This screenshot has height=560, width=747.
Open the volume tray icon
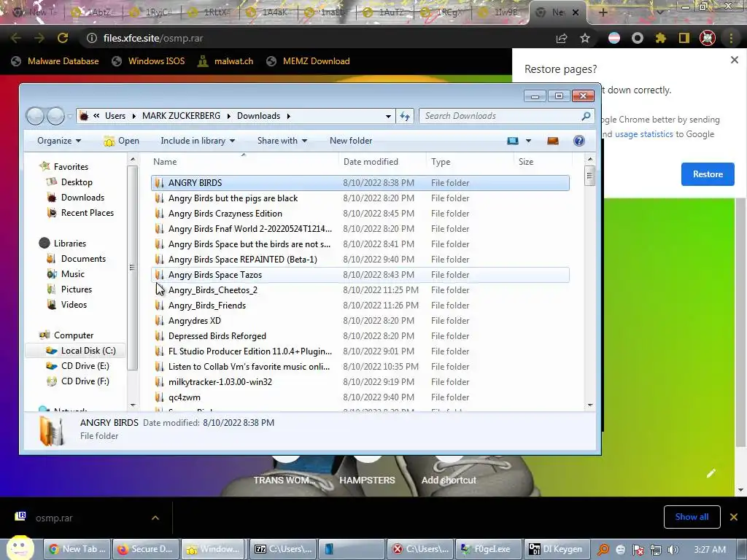(673, 550)
